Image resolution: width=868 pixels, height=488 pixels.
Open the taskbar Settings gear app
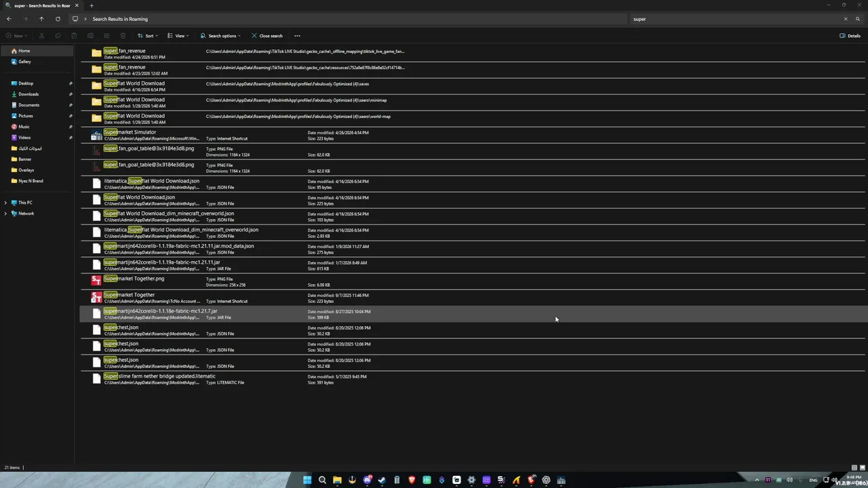click(471, 480)
